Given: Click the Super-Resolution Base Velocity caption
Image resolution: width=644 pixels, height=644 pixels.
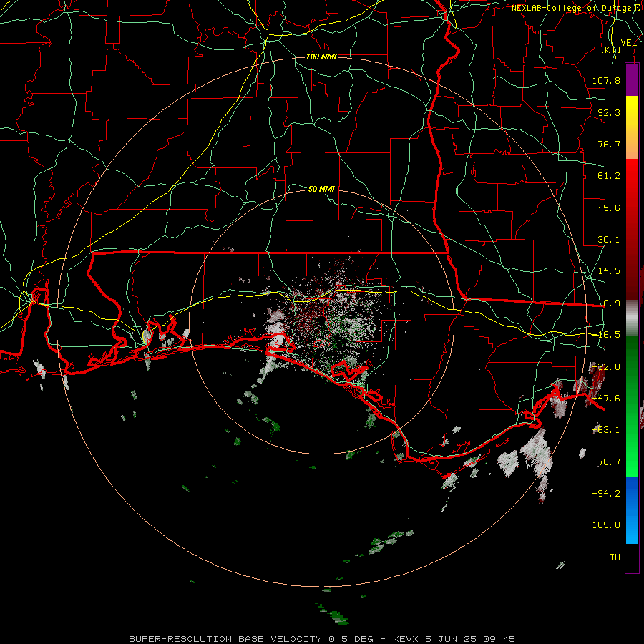Looking at the screenshot, I should [321, 639].
